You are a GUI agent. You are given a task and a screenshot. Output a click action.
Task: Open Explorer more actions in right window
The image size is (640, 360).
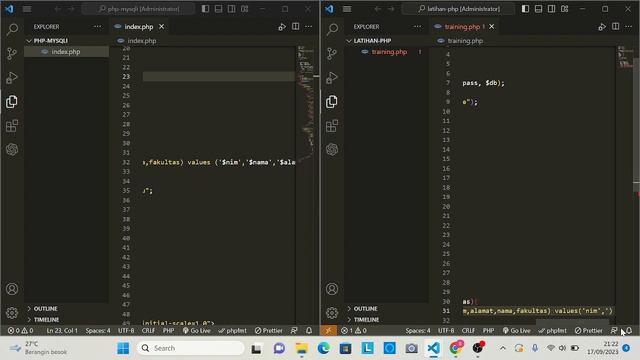tap(417, 27)
